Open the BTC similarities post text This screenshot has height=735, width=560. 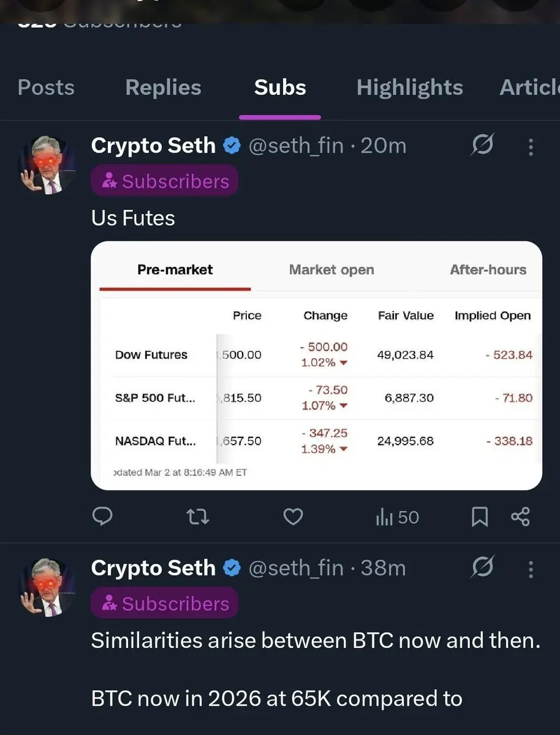pos(316,641)
